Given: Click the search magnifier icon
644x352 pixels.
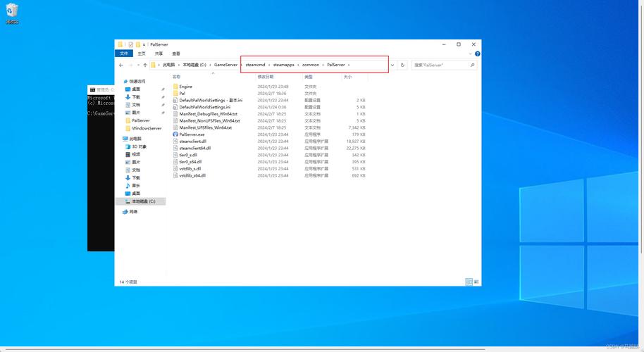Looking at the screenshot, I should coord(472,65).
